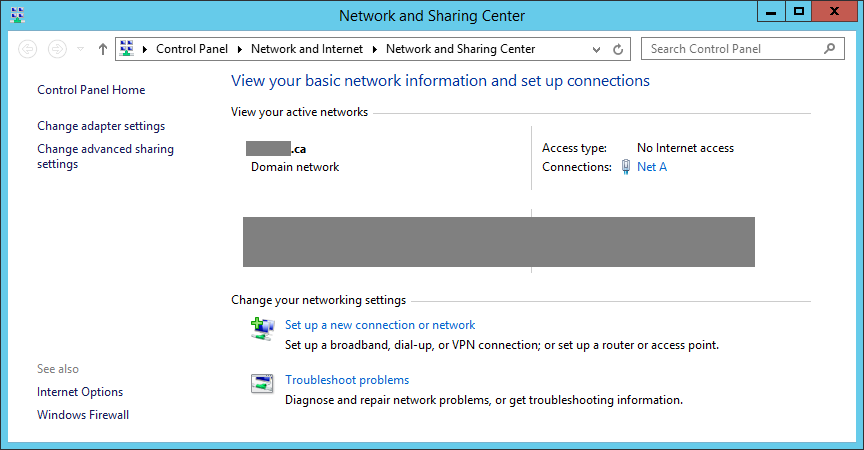This screenshot has height=450, width=864.
Task: Click the Troubleshoot problems icon
Action: [x=262, y=384]
